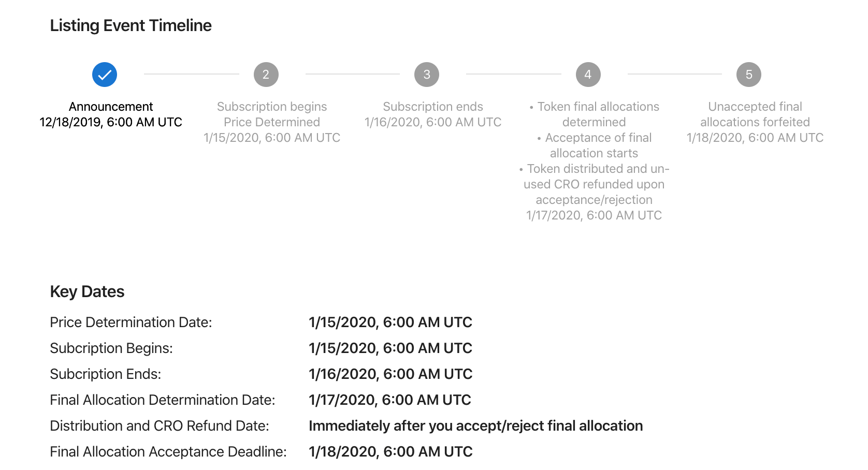The width and height of the screenshot is (868, 470).
Task: Click the Final Allocation Determination Date value
Action: [390, 400]
